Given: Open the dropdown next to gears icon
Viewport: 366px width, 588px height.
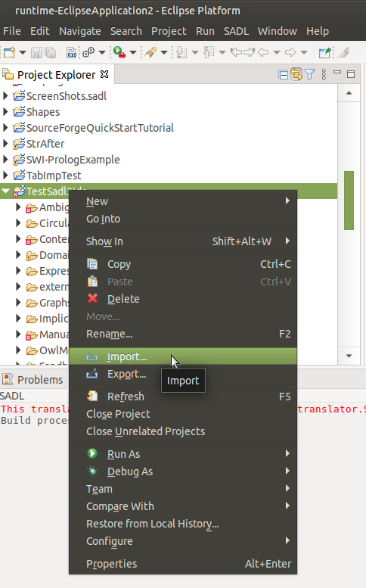Looking at the screenshot, I should [x=102, y=52].
